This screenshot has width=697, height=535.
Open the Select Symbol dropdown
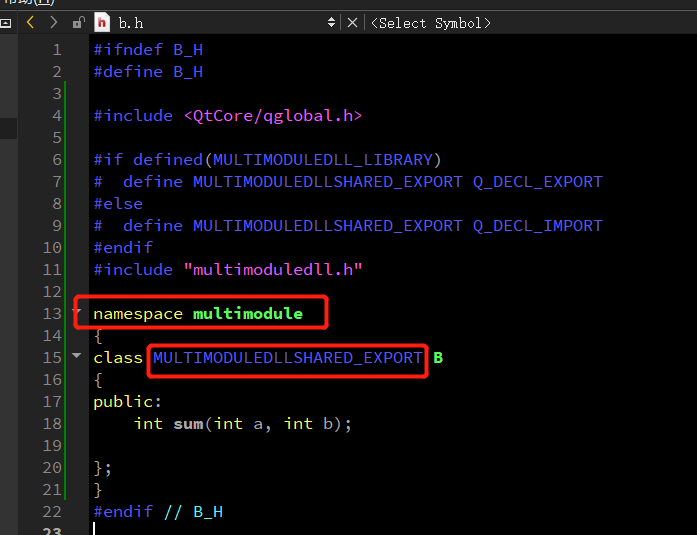coord(430,23)
